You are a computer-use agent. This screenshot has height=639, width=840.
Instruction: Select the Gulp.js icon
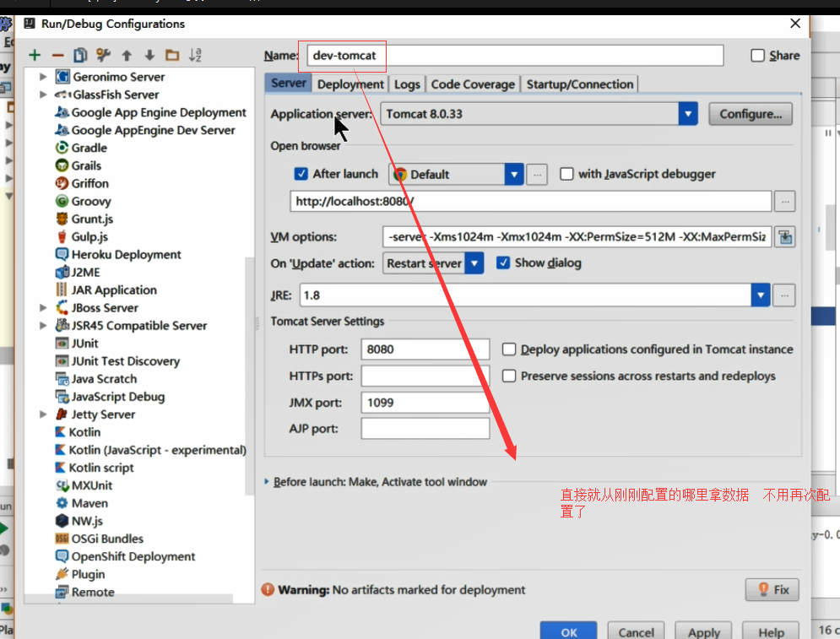62,236
